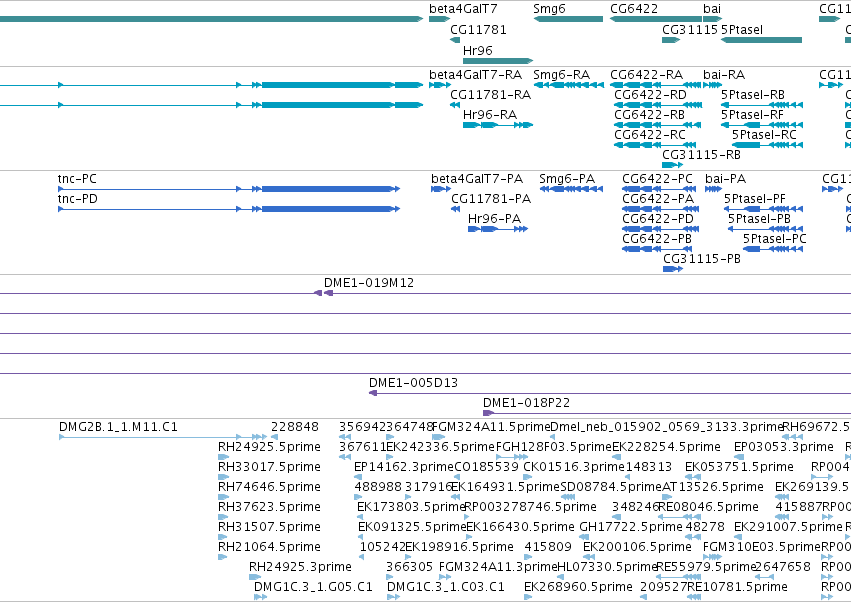This screenshot has width=851, height=602.
Task: Select beta4GalT7-RA transcript label
Action: (475, 74)
